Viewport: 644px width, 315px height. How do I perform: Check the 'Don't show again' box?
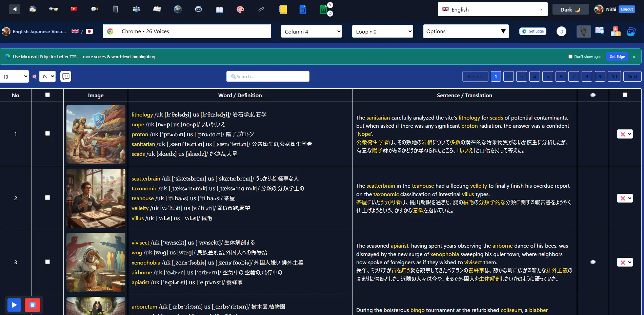[570, 57]
